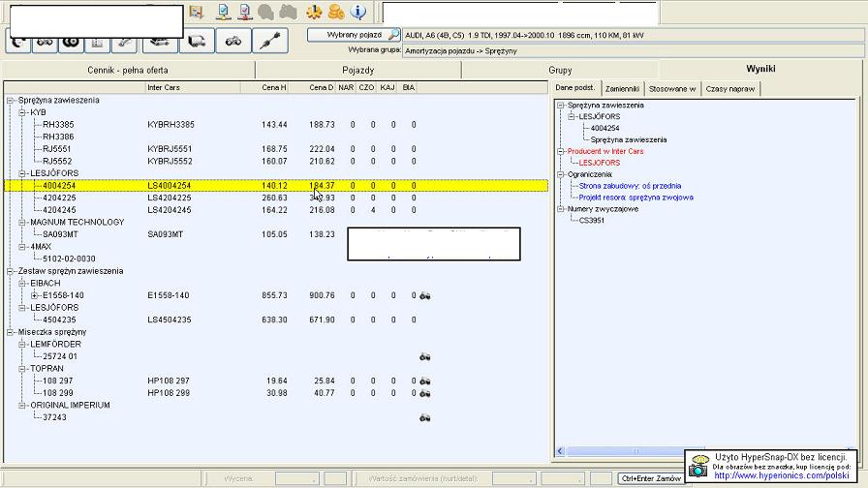868x488 pixels.
Task: Open the Zamienniki tab
Action: (622, 88)
